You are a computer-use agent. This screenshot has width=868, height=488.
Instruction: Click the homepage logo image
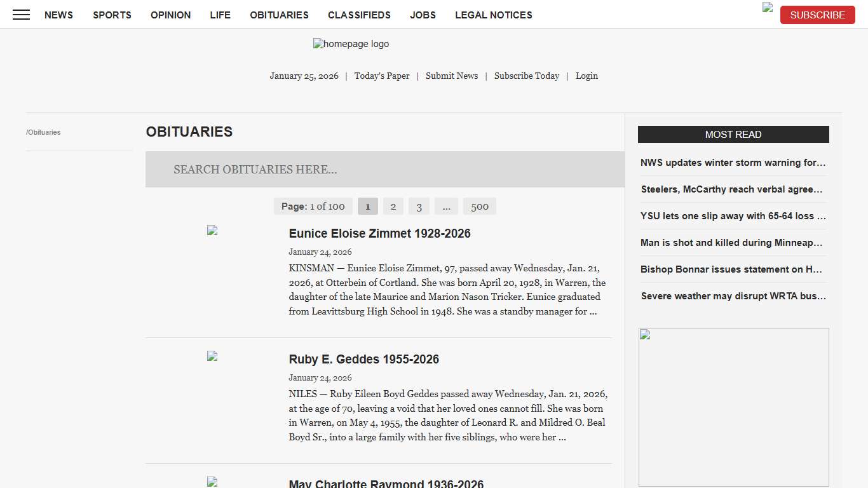351,44
